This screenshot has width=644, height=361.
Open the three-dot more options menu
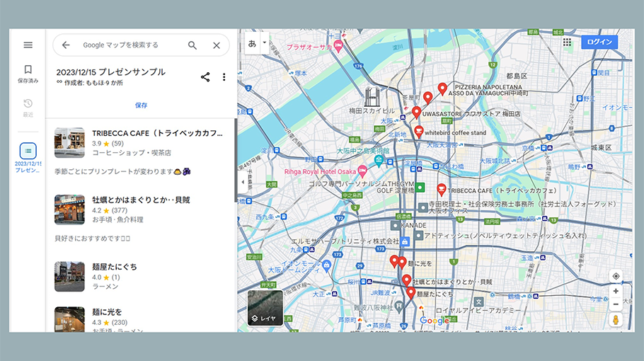(224, 76)
